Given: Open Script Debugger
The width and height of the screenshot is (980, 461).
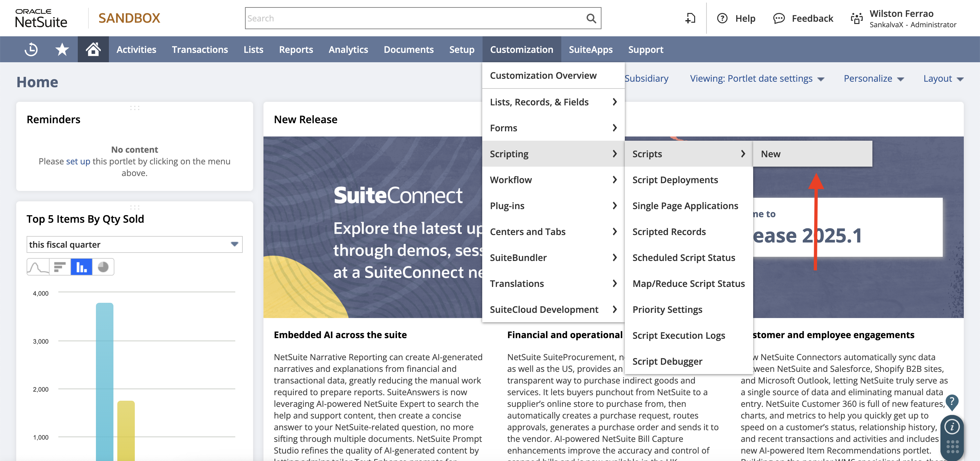Looking at the screenshot, I should coord(689,361).
